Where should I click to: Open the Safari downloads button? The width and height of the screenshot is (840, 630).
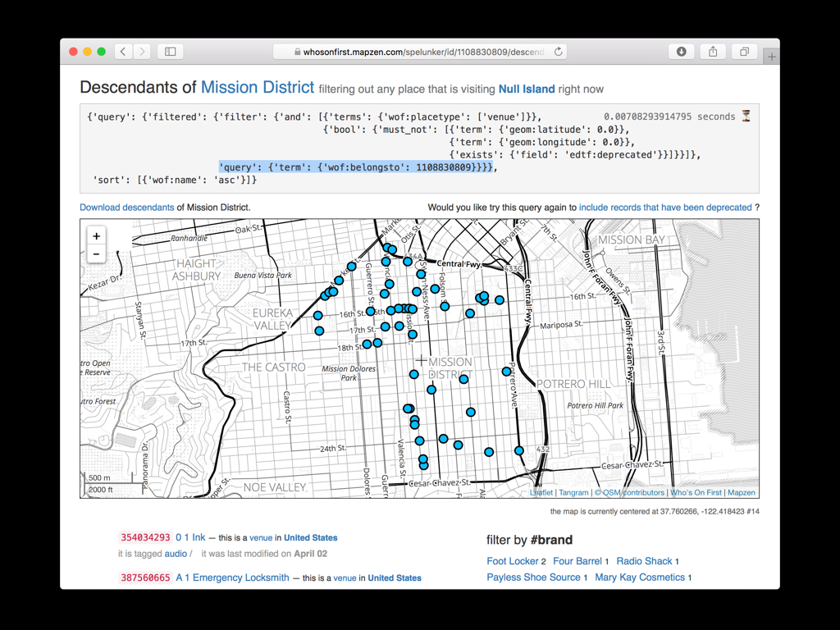681,52
